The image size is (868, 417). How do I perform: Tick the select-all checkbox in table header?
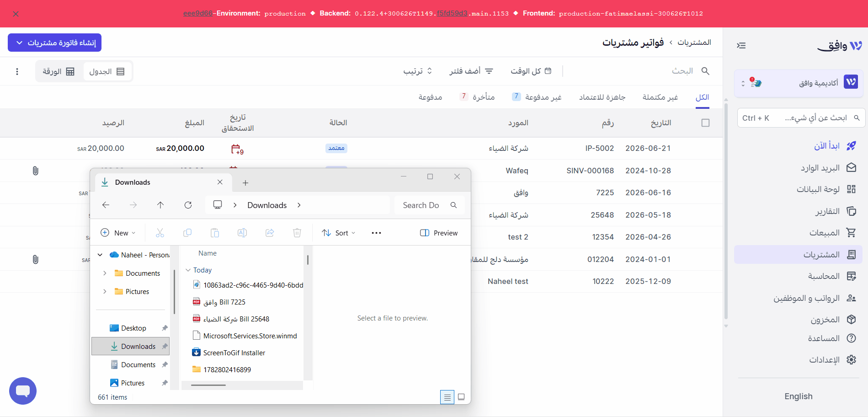point(705,123)
